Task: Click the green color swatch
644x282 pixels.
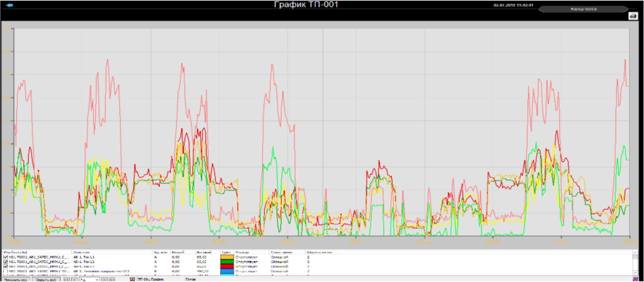Action: click(x=227, y=262)
